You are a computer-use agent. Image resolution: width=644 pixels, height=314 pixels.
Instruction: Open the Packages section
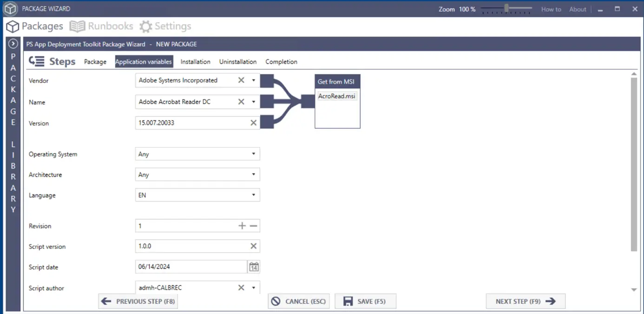click(35, 26)
